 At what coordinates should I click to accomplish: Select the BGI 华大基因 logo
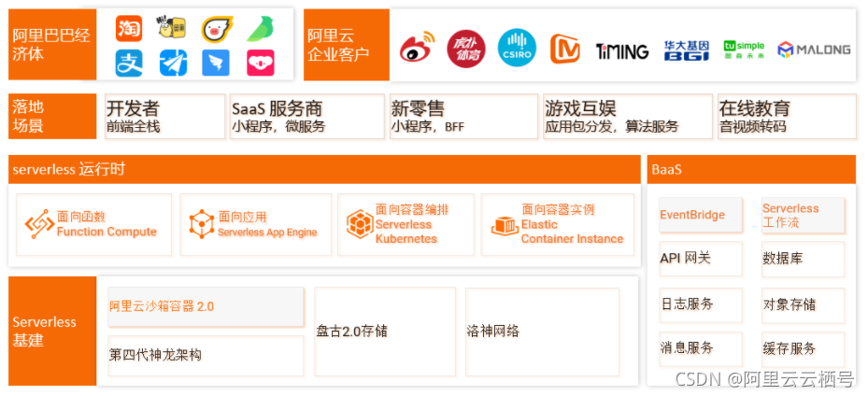coord(687,50)
